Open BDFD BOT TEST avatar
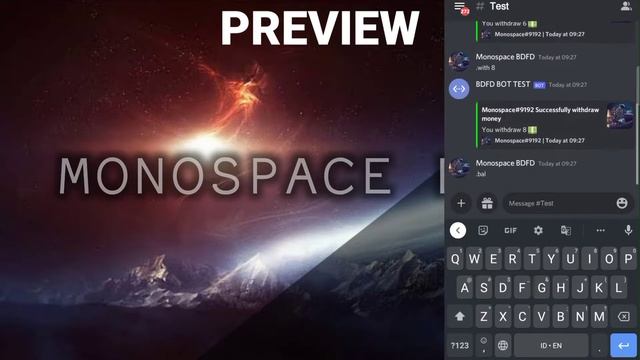The image size is (640, 360). 459,89
